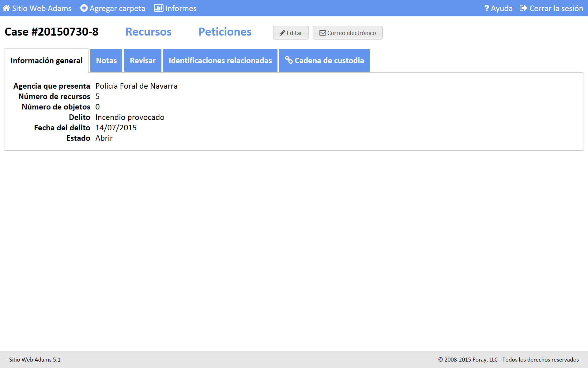This screenshot has height=368, width=588.
Task: Switch to the Revisar tab
Action: pyautogui.click(x=143, y=60)
